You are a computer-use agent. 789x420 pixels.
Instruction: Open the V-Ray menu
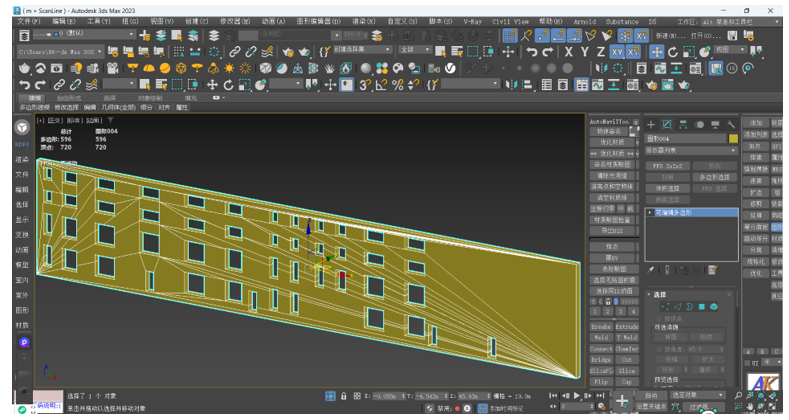(472, 20)
